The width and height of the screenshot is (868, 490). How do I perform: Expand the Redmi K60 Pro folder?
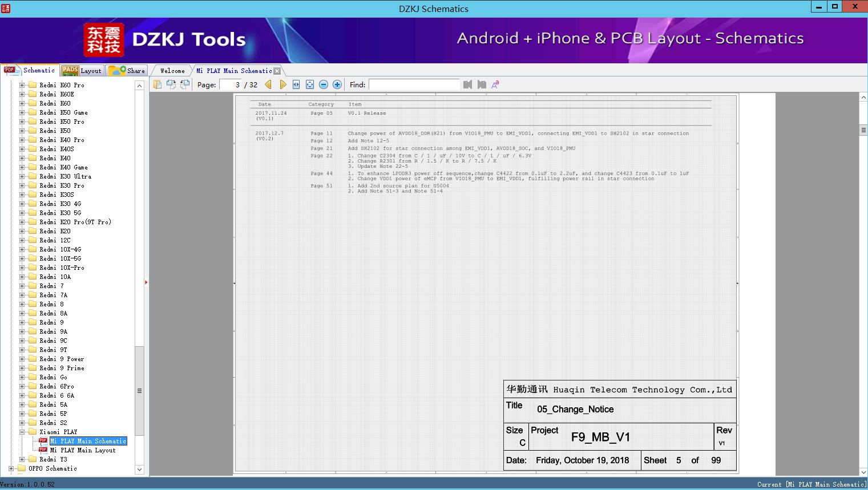pos(22,85)
